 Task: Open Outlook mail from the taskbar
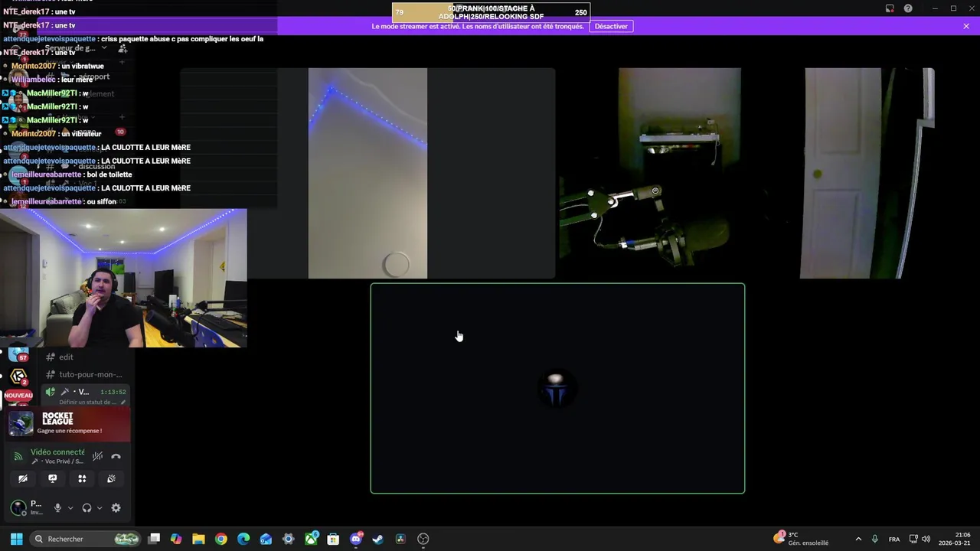point(266,539)
